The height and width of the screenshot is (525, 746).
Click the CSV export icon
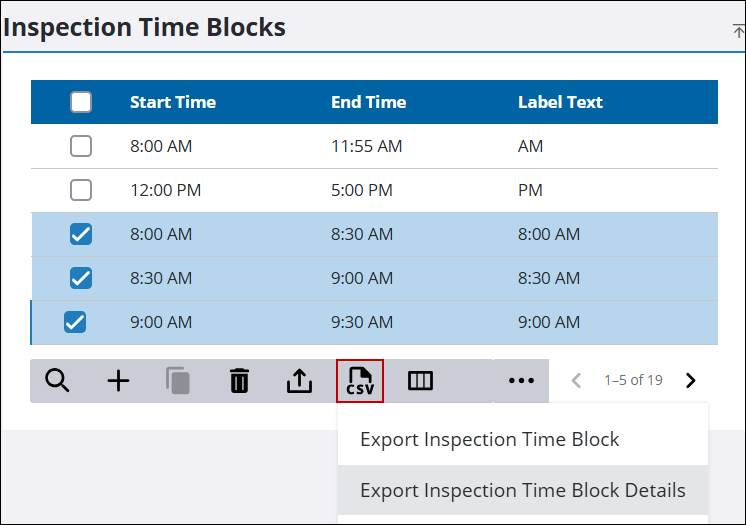(x=360, y=381)
